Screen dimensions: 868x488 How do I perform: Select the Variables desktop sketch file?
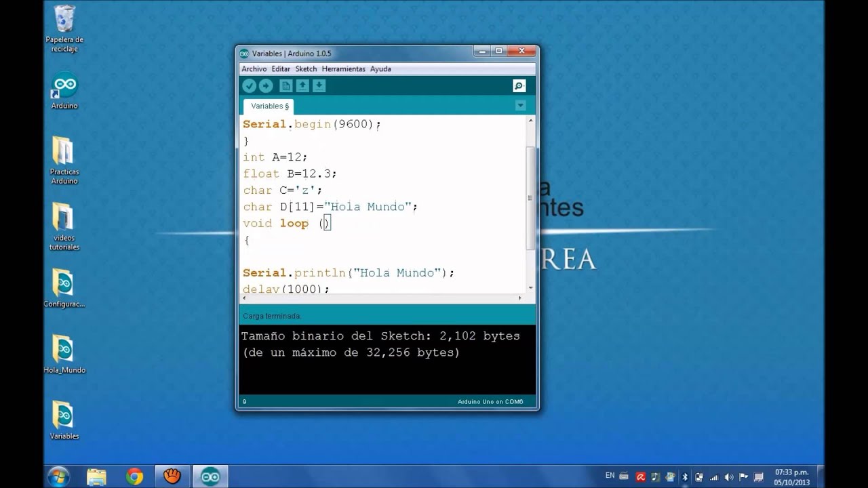pyautogui.click(x=64, y=421)
